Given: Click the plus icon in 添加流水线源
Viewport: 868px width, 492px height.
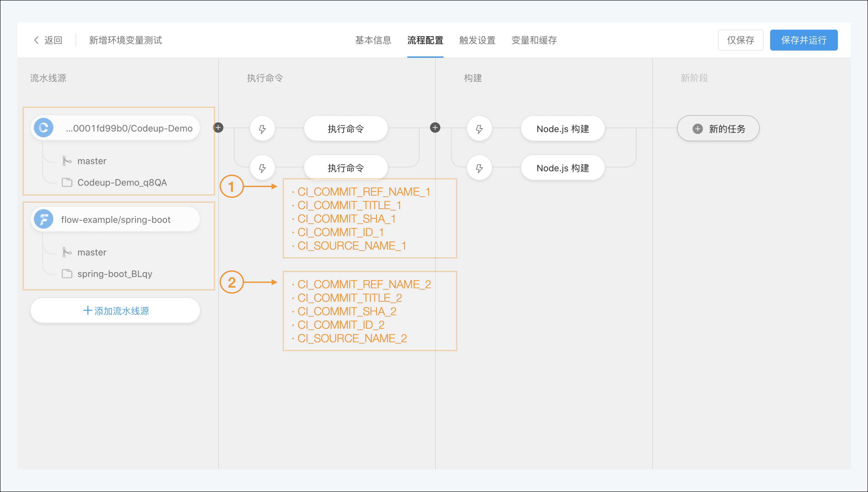Looking at the screenshot, I should coord(87,311).
